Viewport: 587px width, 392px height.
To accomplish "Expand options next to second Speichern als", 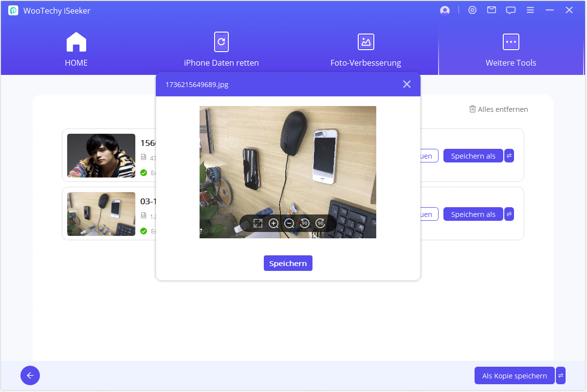I will (509, 214).
